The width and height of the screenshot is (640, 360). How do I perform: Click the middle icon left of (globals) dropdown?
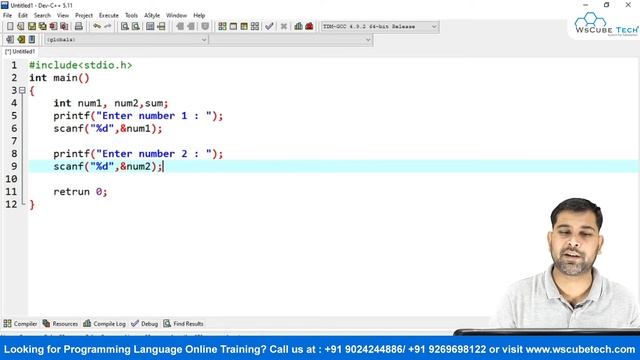tap(21, 40)
